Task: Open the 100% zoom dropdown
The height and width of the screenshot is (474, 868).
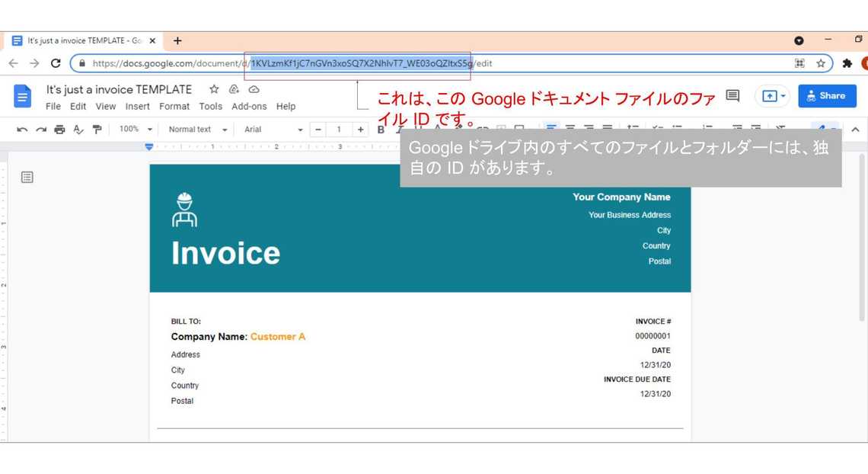Action: click(x=136, y=130)
